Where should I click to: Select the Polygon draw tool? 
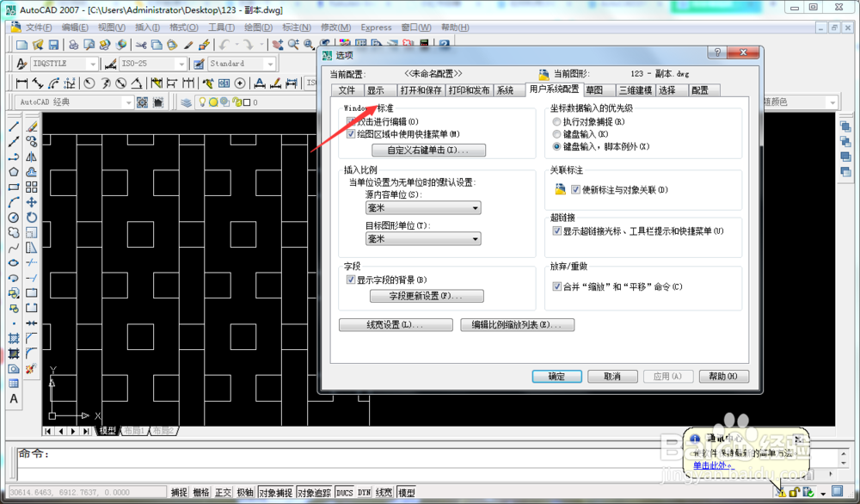(x=14, y=172)
